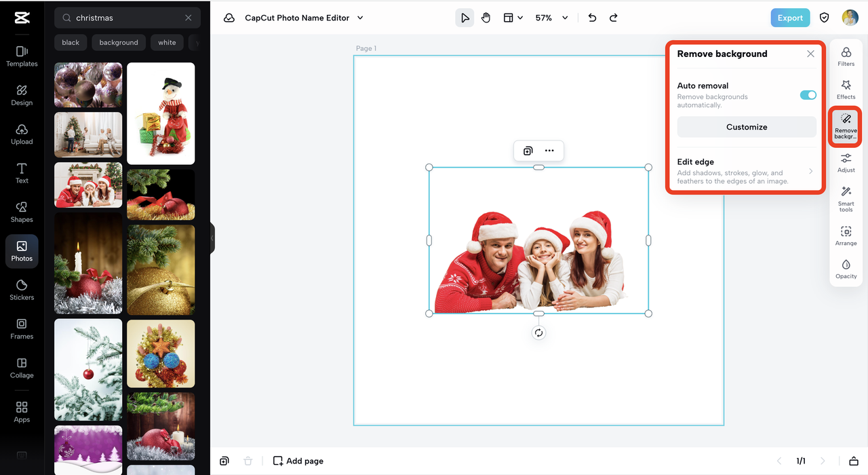Clear the christmas search text
This screenshot has width=868, height=475.
pyautogui.click(x=189, y=18)
